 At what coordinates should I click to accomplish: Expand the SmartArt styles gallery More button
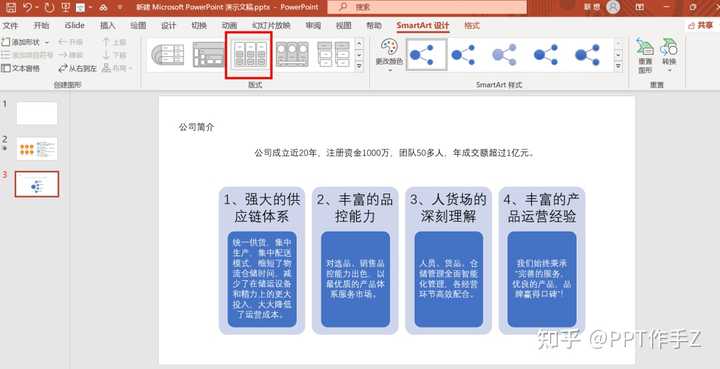tap(619, 67)
